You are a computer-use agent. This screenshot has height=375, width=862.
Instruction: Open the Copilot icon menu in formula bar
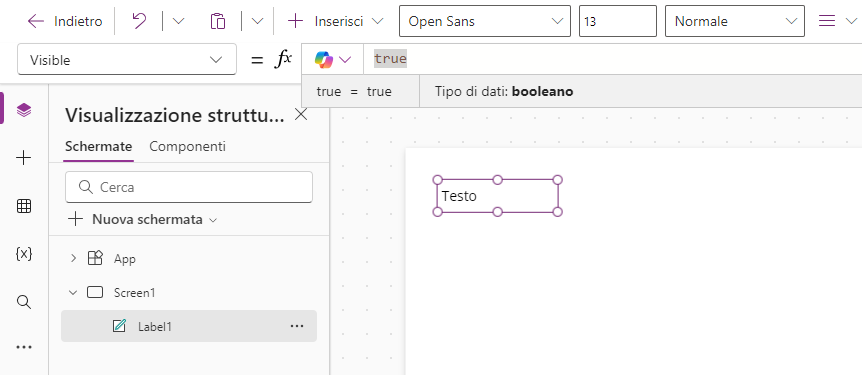[x=332, y=59]
